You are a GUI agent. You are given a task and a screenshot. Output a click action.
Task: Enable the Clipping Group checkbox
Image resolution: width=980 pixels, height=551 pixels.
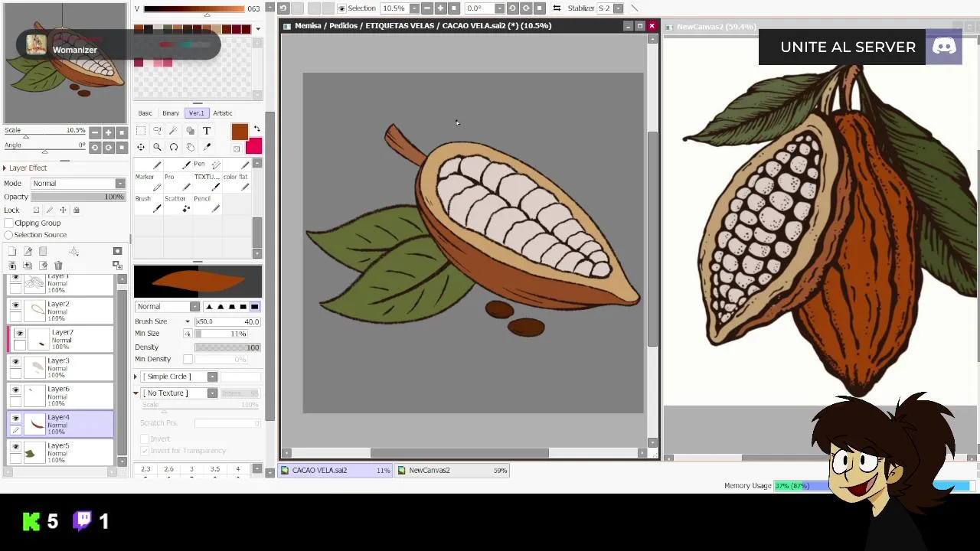coord(8,223)
